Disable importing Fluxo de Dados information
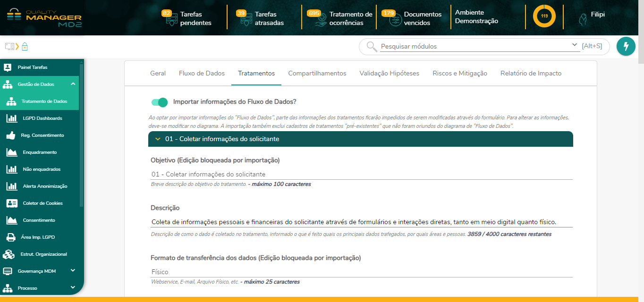The height and width of the screenshot is (302, 644). pyautogui.click(x=160, y=102)
